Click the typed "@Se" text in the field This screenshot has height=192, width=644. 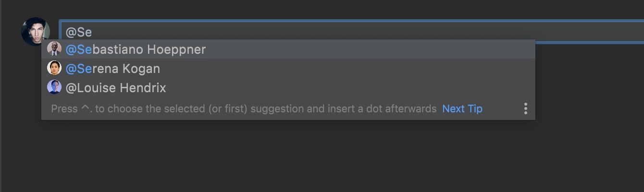[x=78, y=32]
